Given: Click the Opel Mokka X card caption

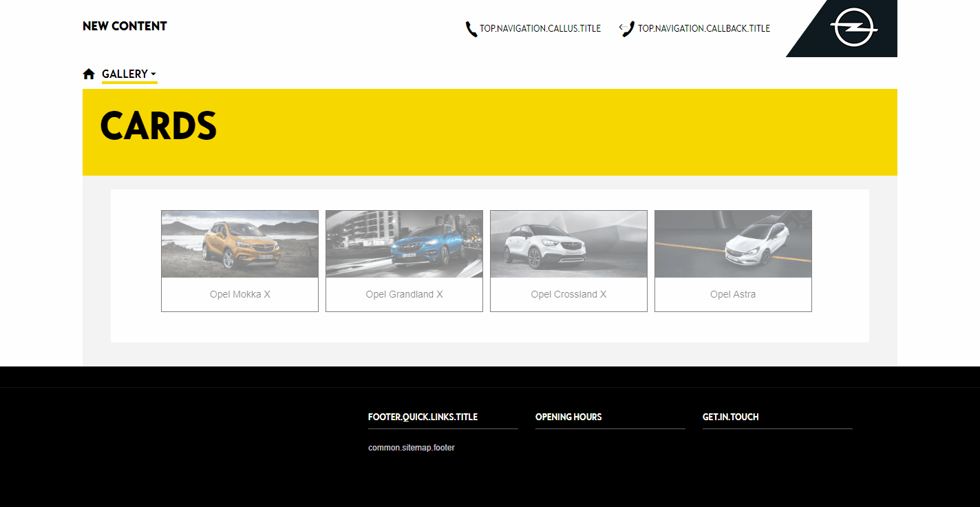Looking at the screenshot, I should pos(239,294).
